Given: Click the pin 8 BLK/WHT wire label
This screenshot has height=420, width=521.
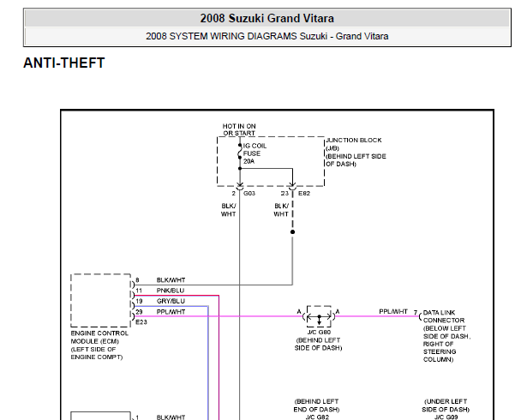Looking at the screenshot, I should point(171,280).
